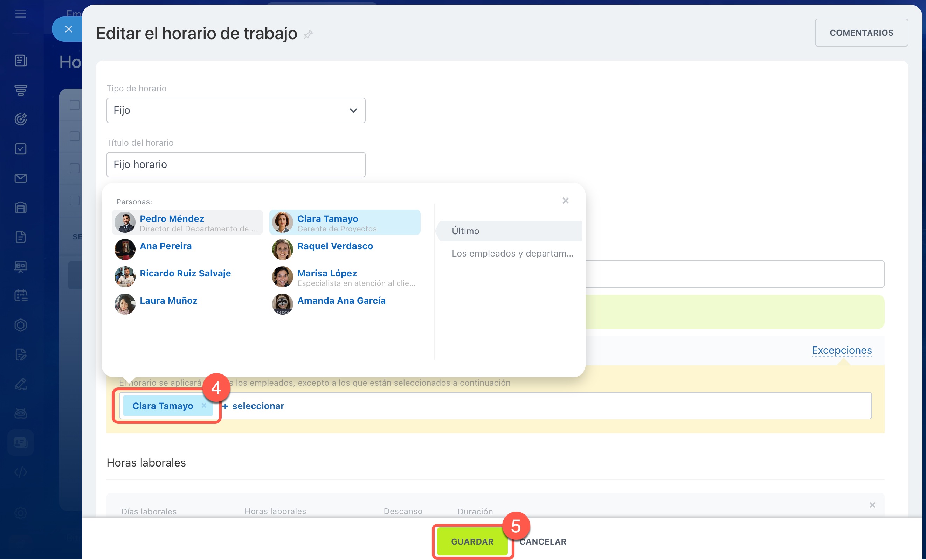Open the tasks checkmark sidebar icon

pyautogui.click(x=21, y=149)
